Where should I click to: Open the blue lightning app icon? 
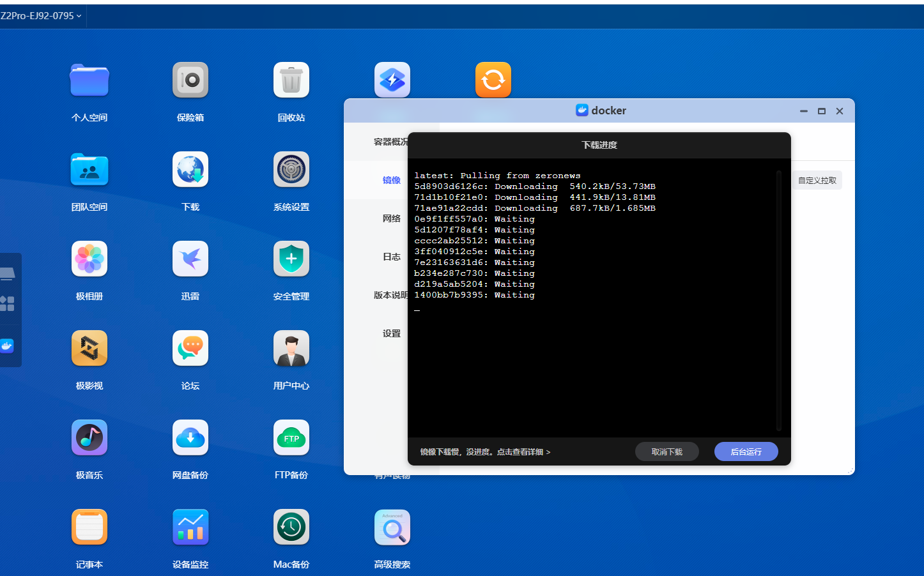tap(392, 80)
